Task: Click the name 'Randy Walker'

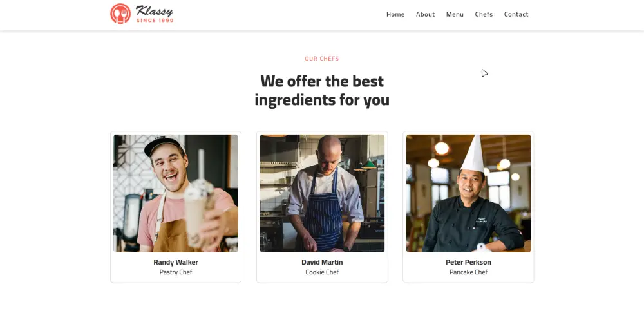Action: (176, 262)
